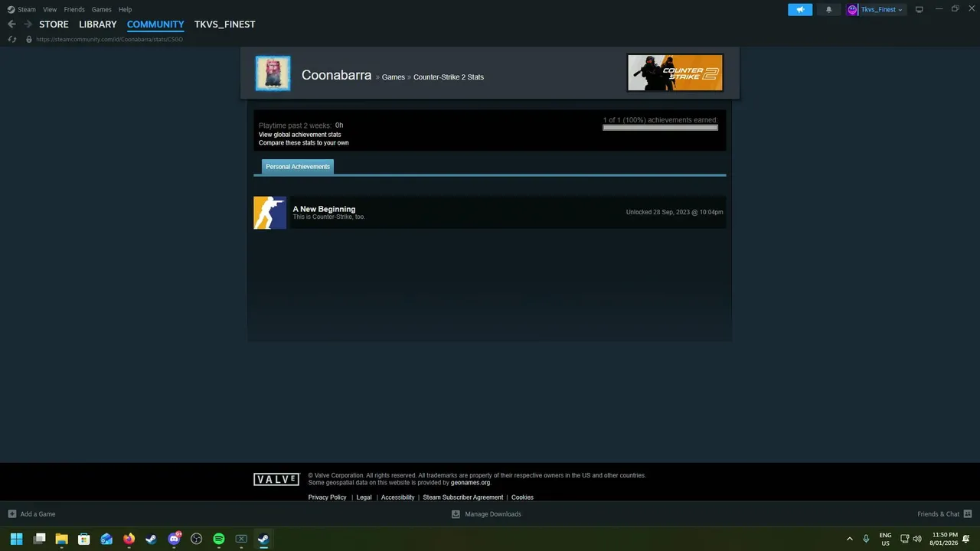This screenshot has height=551, width=980.
Task: Click the Friends & Chat label
Action: [x=938, y=514]
